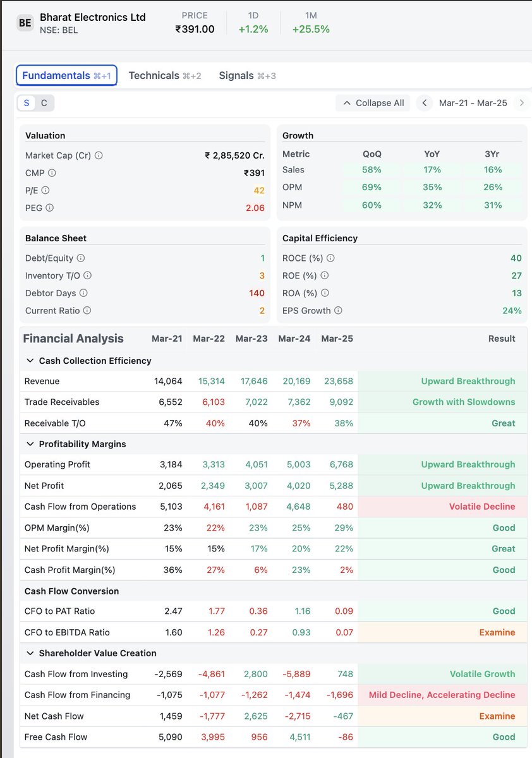Open info icon next to ROCE (%)
The image size is (532, 758).
pyautogui.click(x=330, y=258)
